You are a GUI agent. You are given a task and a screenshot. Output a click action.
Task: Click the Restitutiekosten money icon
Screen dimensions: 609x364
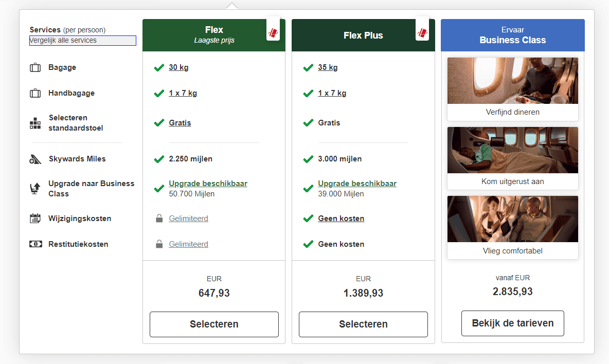(x=35, y=244)
